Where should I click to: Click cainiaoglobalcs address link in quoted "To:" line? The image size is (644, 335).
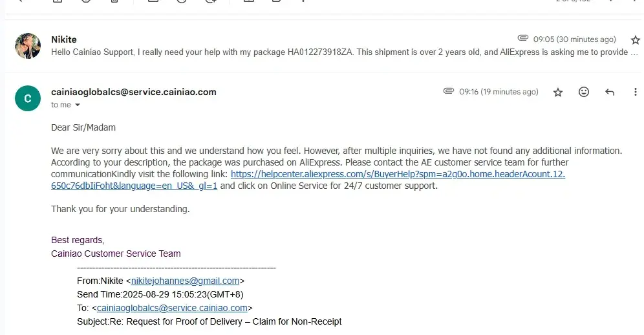pos(172,308)
